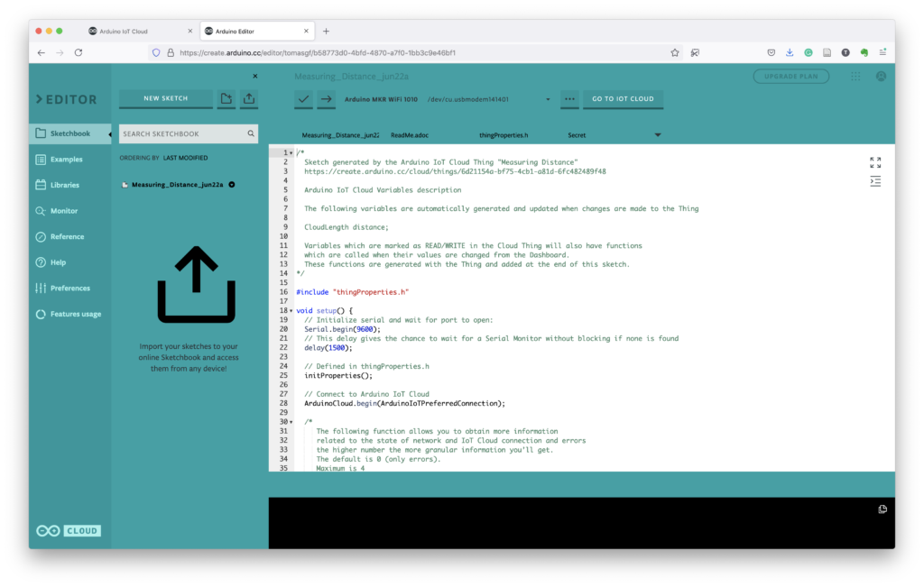924x587 pixels.
Task: Collapse the setup function at line 18
Action: (x=291, y=311)
